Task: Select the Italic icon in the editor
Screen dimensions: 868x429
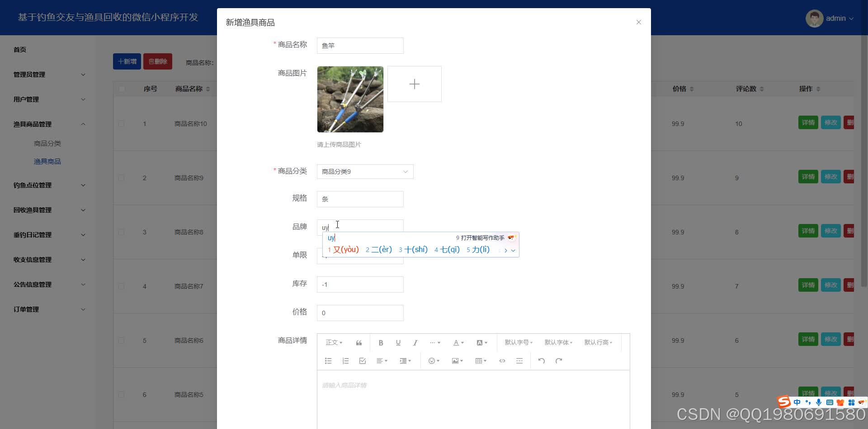Action: (415, 342)
